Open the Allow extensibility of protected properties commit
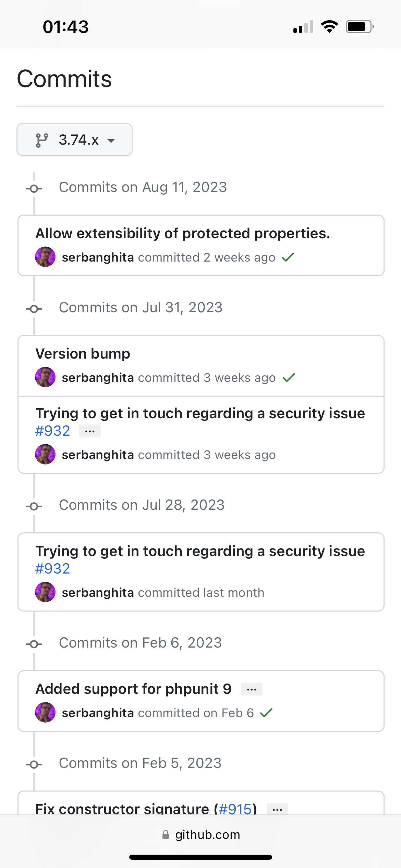The height and width of the screenshot is (868, 401). 183,233
